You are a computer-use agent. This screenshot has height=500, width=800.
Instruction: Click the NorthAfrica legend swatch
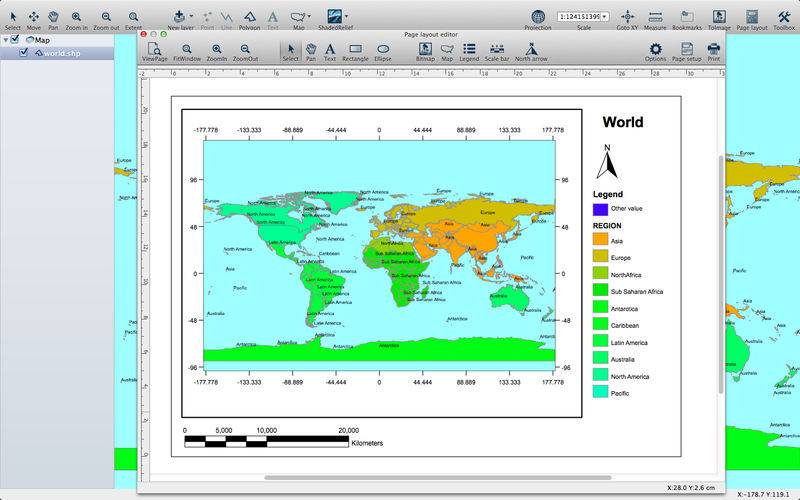click(x=601, y=273)
